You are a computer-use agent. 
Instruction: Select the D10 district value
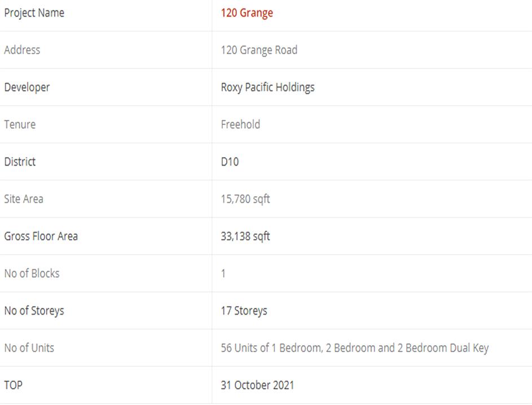coord(230,162)
